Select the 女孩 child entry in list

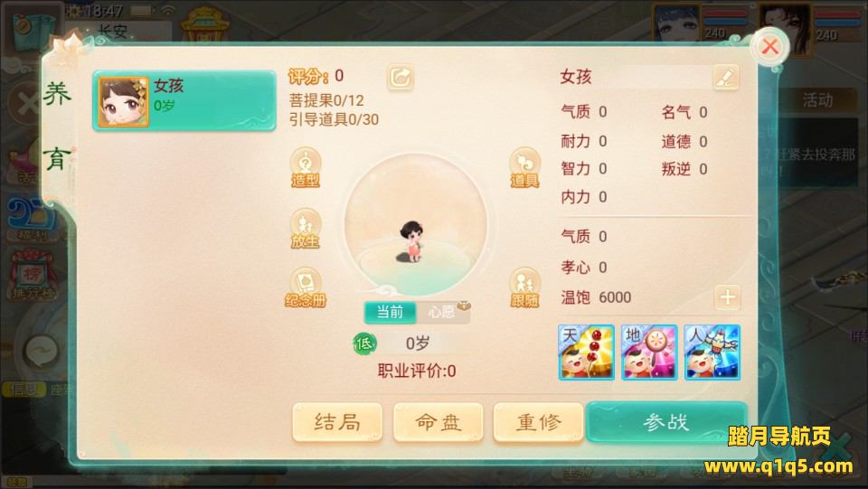coord(184,100)
